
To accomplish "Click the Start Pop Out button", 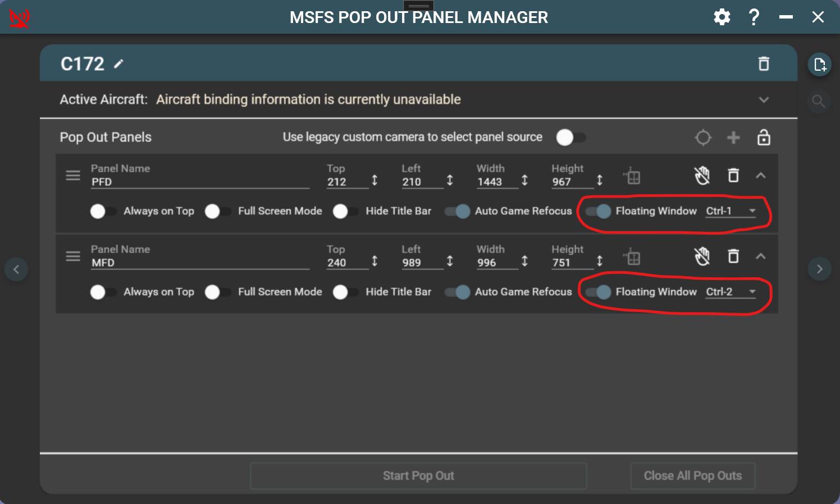I will [x=418, y=475].
